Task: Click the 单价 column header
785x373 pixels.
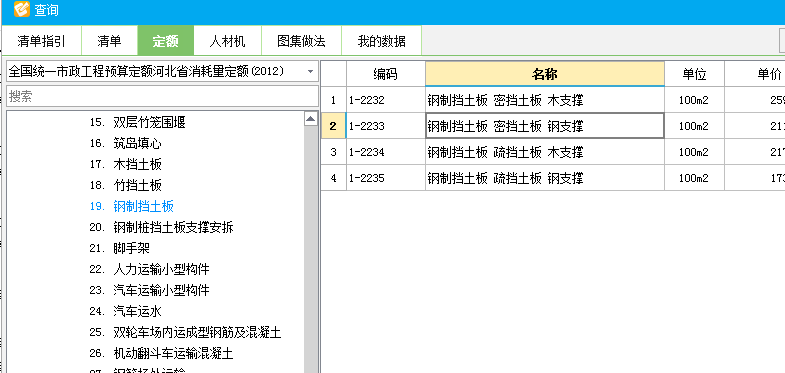Action: tap(755, 74)
